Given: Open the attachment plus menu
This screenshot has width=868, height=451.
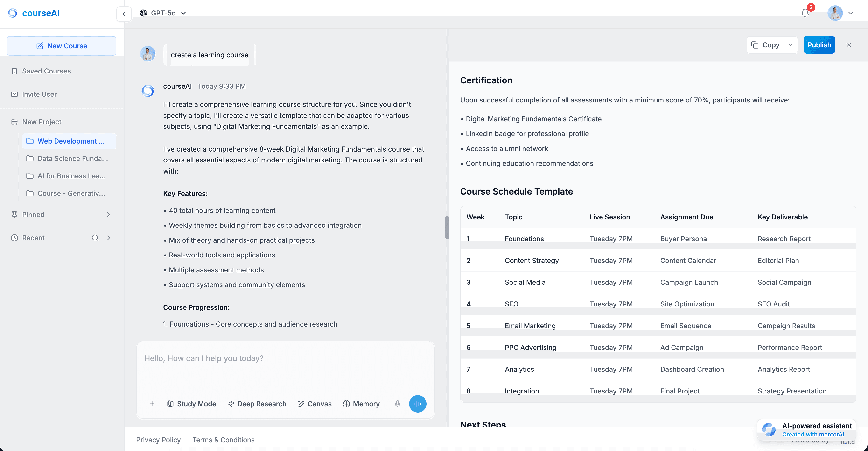Looking at the screenshot, I should (152, 404).
